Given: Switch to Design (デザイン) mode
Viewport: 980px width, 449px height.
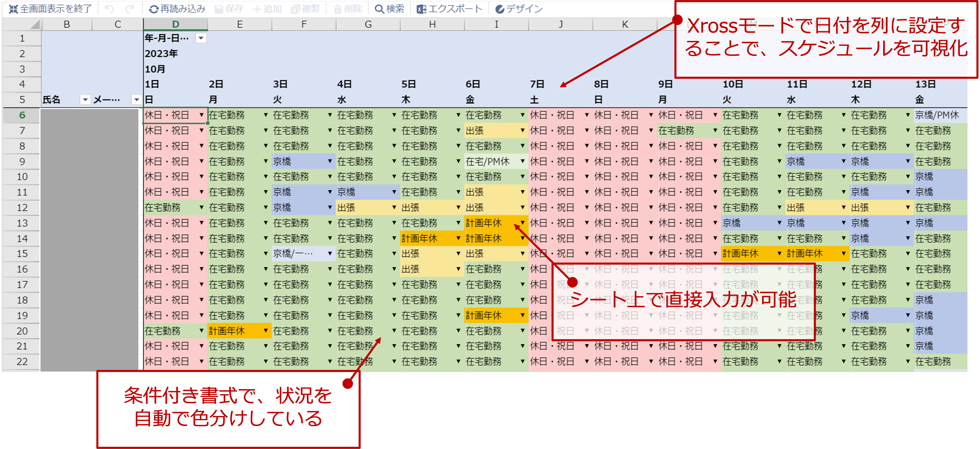Looking at the screenshot, I should pyautogui.click(x=500, y=9).
